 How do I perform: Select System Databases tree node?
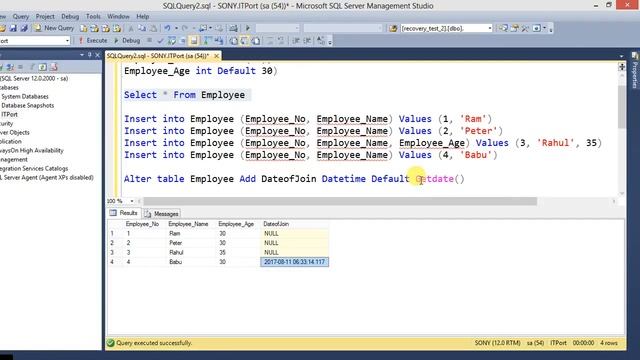[25, 96]
